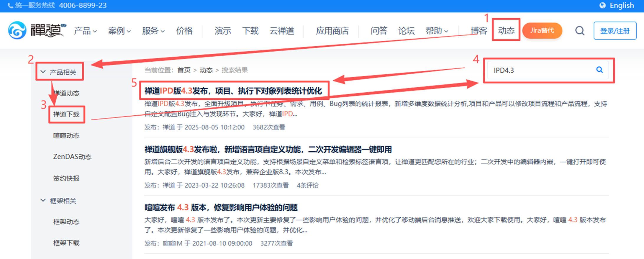Collapse the 框架相关 sidebar section
This screenshot has width=644, height=259.
tap(58, 201)
